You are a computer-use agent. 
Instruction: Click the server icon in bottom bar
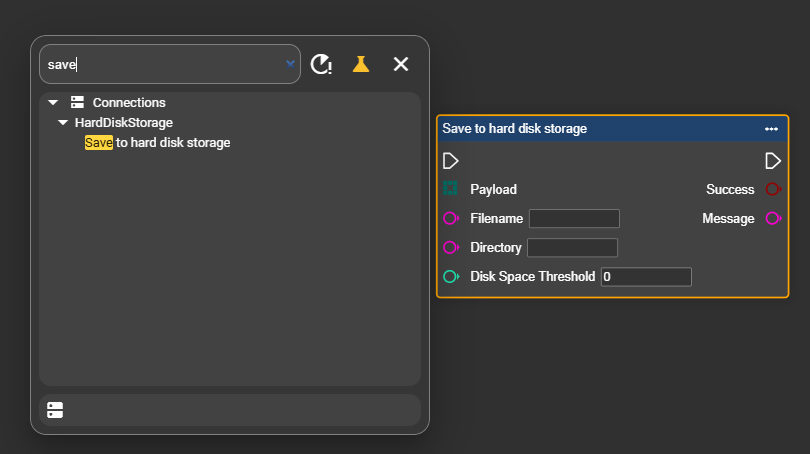pyautogui.click(x=55, y=410)
